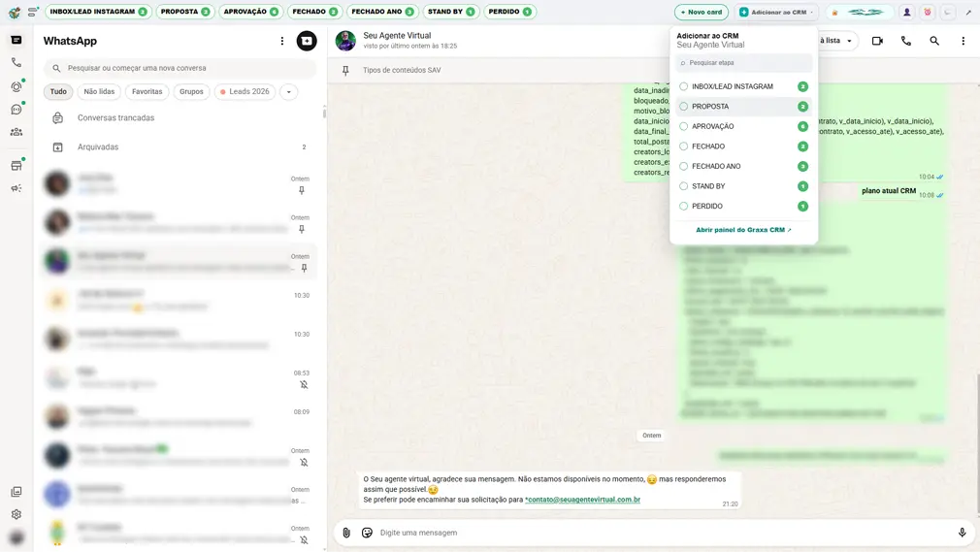Record a voice message with microphone
980x552 pixels.
point(962,533)
